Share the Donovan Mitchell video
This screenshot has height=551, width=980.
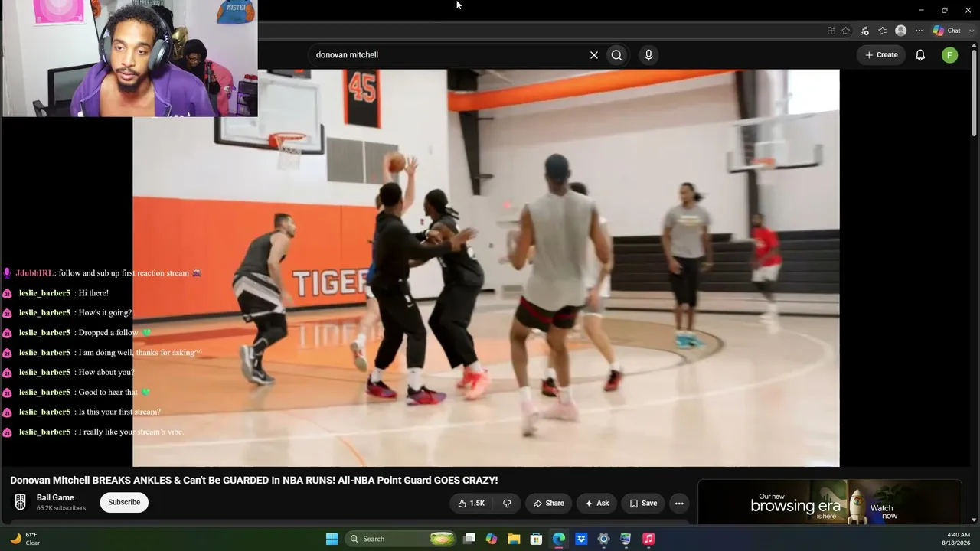pyautogui.click(x=548, y=503)
